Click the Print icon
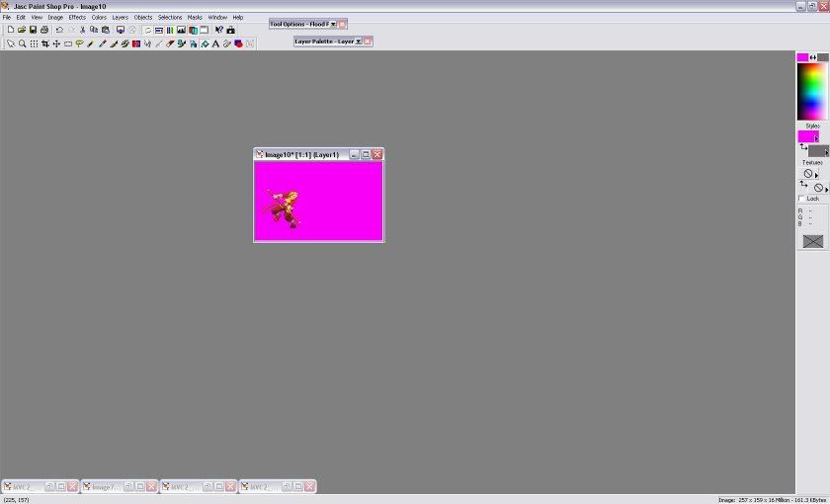 [44, 31]
